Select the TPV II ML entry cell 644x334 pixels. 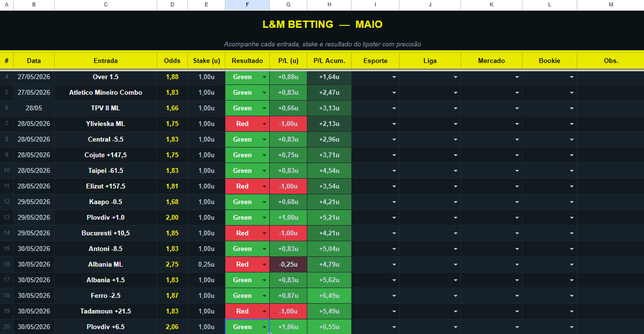point(106,108)
